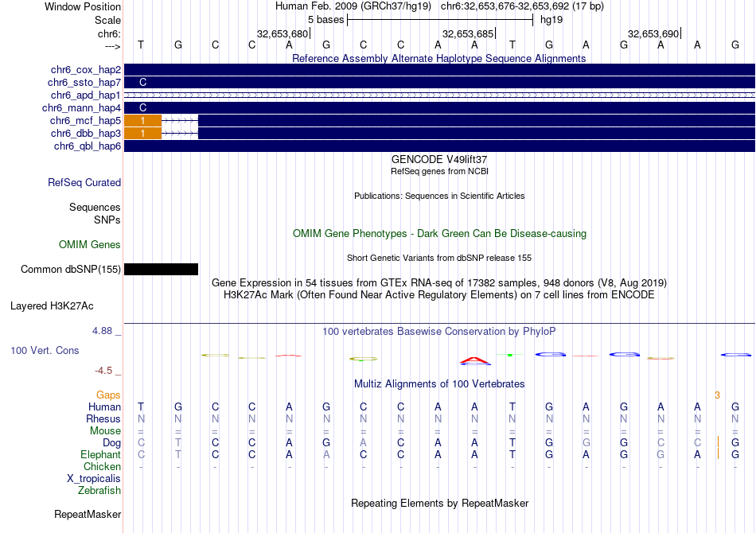Click the chr6: base position label
This screenshot has width=756, height=533.
point(109,33)
